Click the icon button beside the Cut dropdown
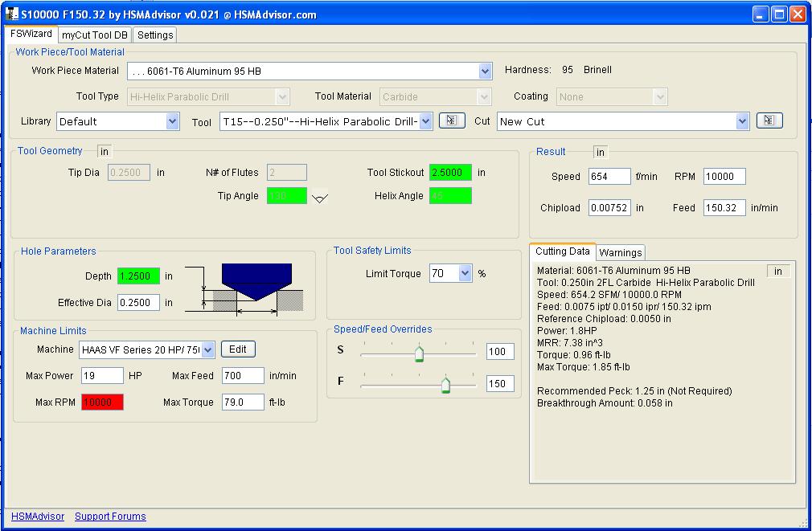Viewport: 812px width, 531px height. [x=769, y=120]
